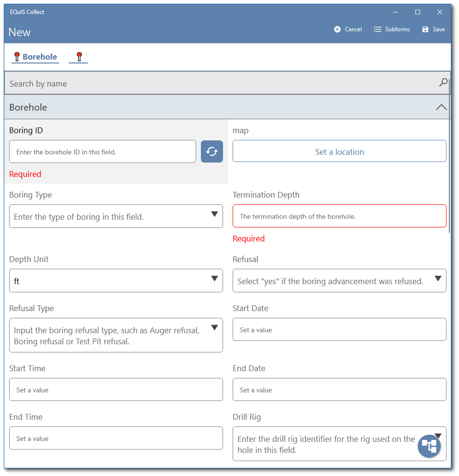
Task: Click the Cancel circled-X icon
Action: 336,29
